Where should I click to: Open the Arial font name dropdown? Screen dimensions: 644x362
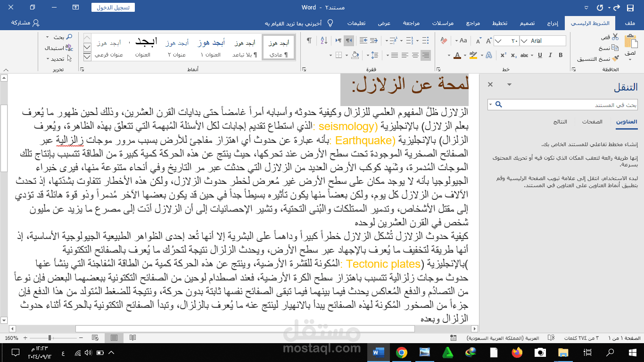pyautogui.click(x=523, y=41)
